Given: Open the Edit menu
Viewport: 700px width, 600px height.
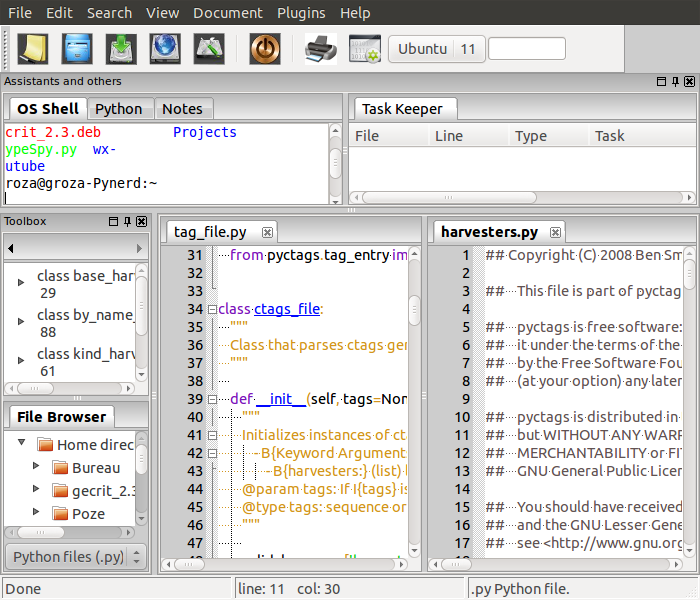Looking at the screenshot, I should [x=59, y=13].
